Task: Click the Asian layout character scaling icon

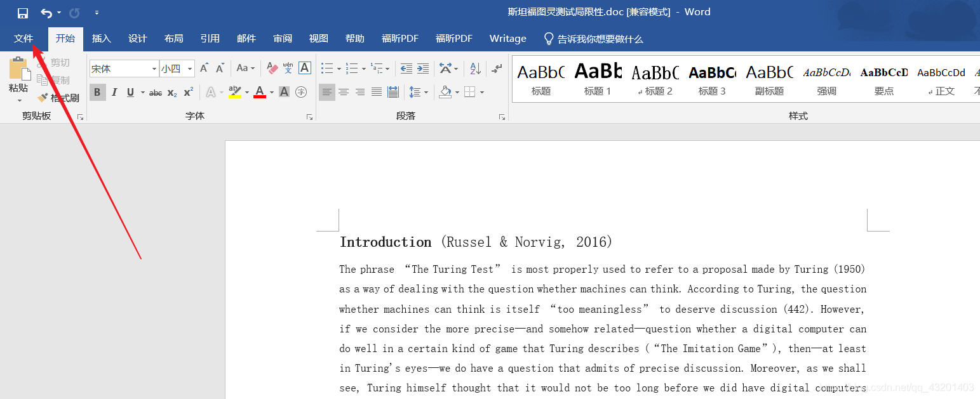Action: [x=445, y=69]
